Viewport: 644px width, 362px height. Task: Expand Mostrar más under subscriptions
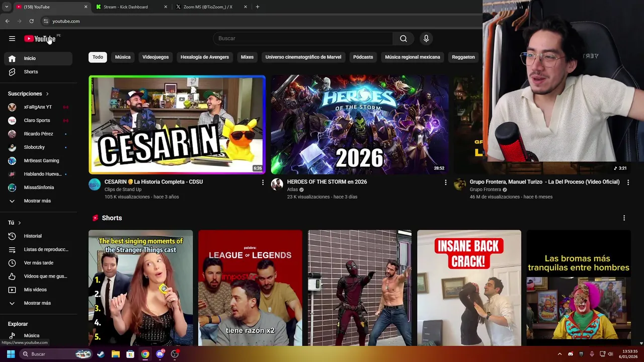(x=39, y=201)
